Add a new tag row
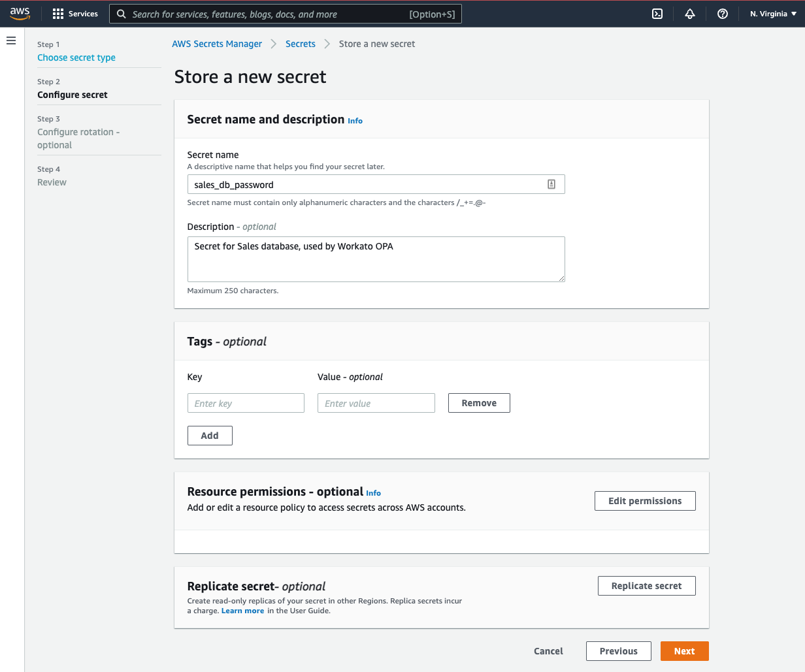Image resolution: width=805 pixels, height=672 pixels. (x=210, y=435)
